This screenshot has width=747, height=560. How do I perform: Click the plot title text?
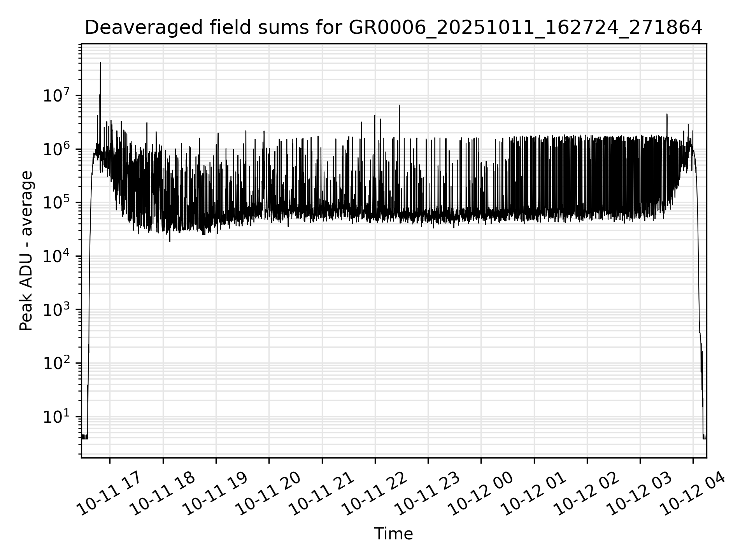point(393,28)
